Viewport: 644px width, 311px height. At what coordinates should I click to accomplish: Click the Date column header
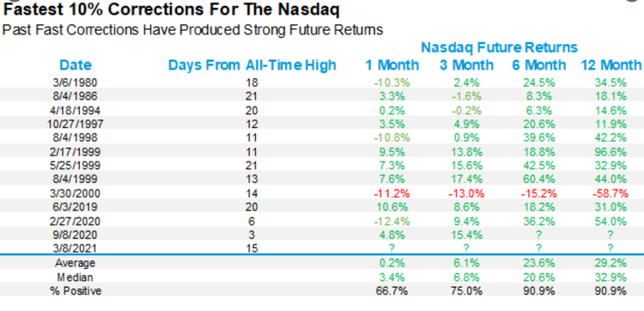(76, 65)
